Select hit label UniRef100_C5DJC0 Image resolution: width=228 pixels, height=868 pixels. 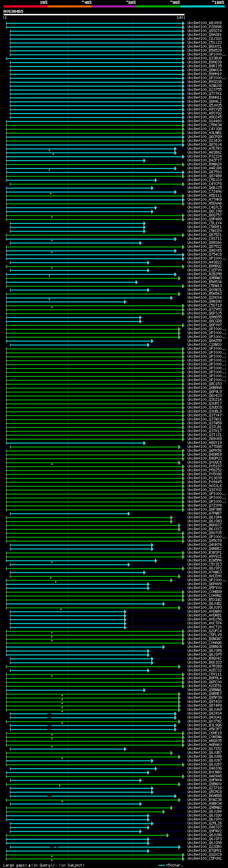coord(204,180)
